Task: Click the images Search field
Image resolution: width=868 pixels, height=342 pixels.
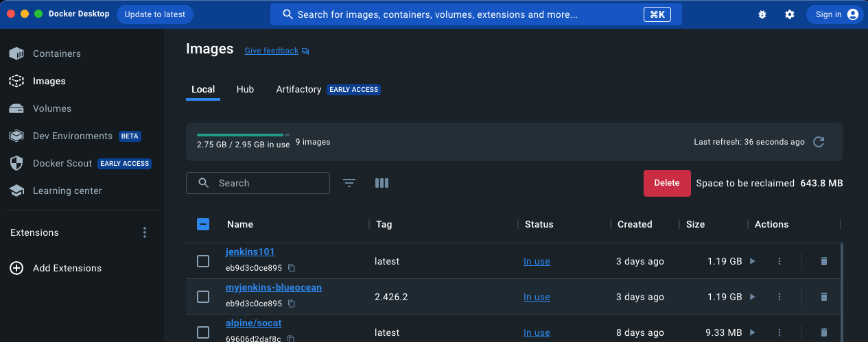Action: coord(258,183)
